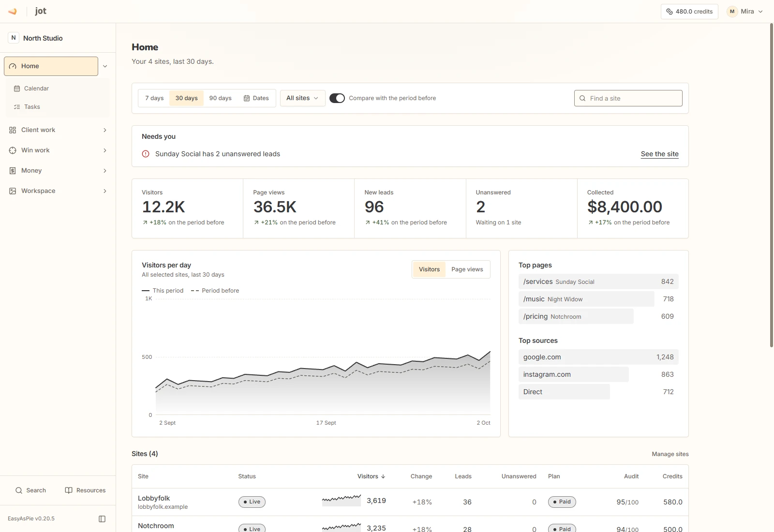Select the 7 days range
This screenshot has width=774, height=532.
154,98
